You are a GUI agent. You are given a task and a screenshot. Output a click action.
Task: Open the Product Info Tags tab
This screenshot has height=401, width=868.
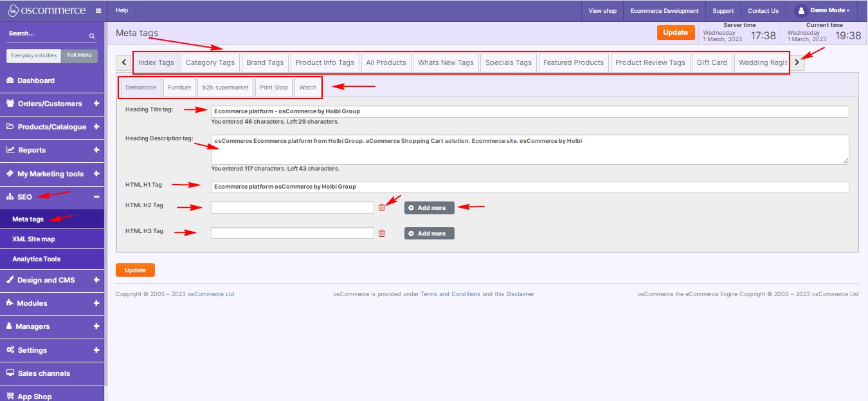(x=325, y=62)
